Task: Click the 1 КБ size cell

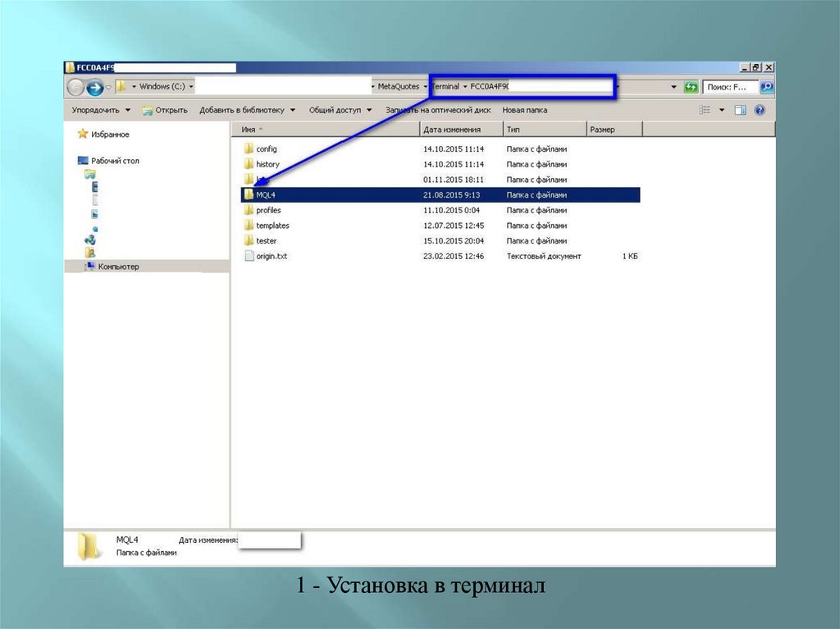Action: click(x=630, y=256)
